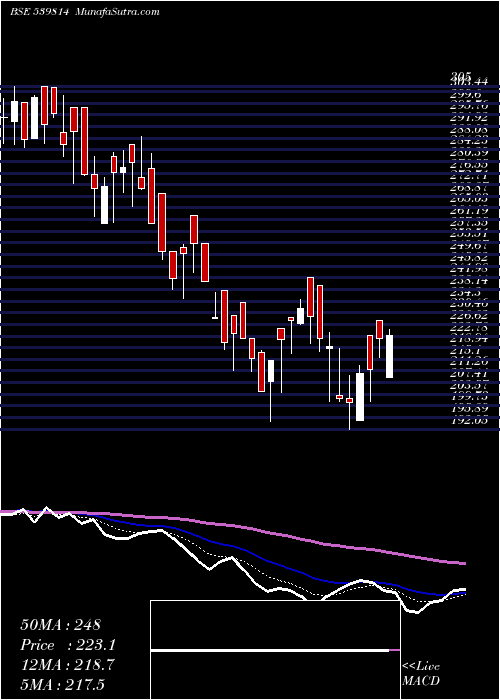The image size is (500, 700).
Task: Click the 261.19 price axis label
Action: click(x=469, y=210)
